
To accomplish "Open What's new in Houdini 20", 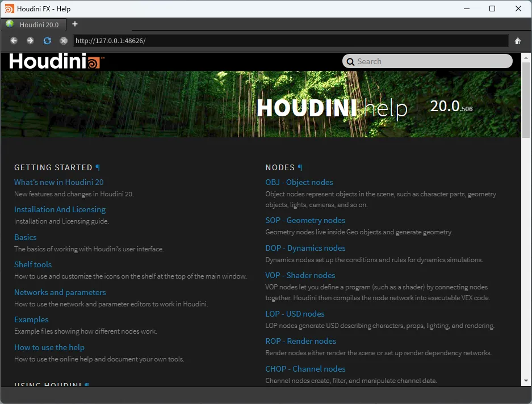I will coord(58,182).
